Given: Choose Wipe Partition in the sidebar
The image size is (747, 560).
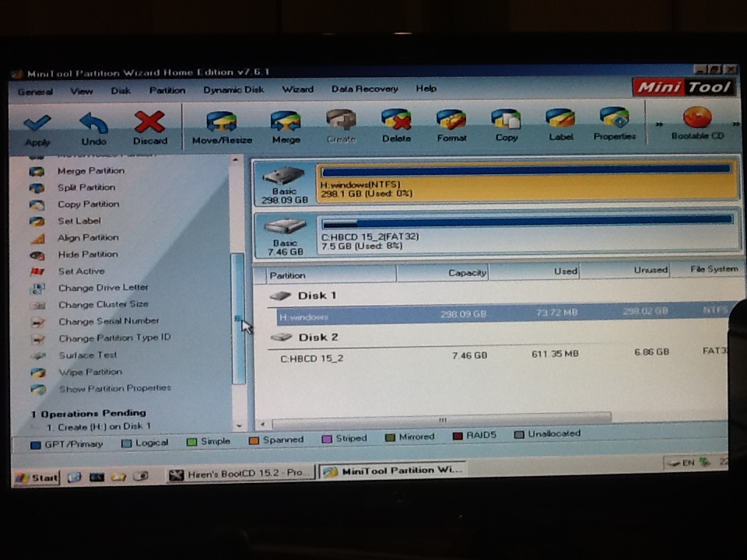Looking at the screenshot, I should (x=90, y=372).
